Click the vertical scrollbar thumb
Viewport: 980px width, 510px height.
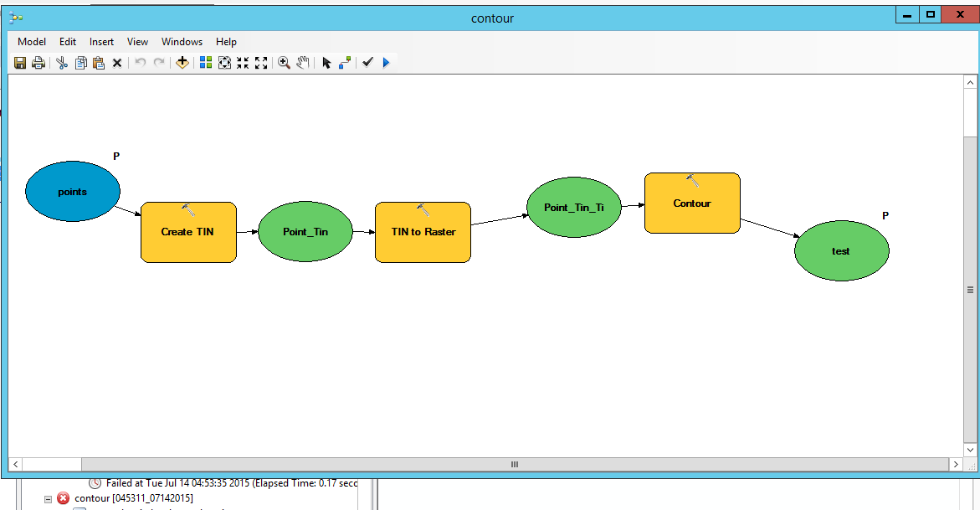pos(970,289)
